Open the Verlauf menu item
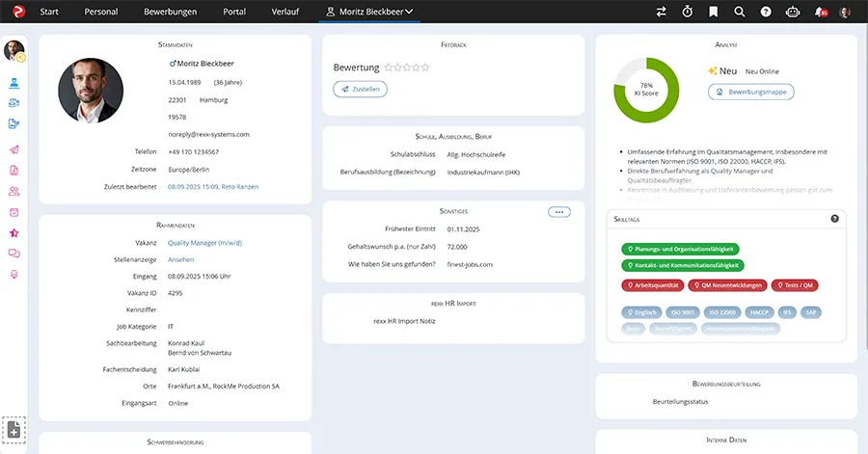Viewport: 868px width, 454px height. point(284,12)
